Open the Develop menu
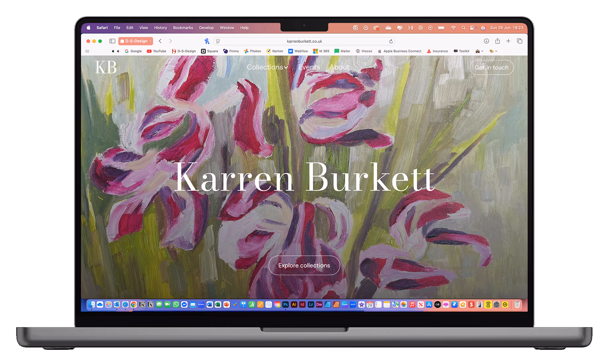Image resolution: width=607 pixels, height=364 pixels. (x=206, y=28)
